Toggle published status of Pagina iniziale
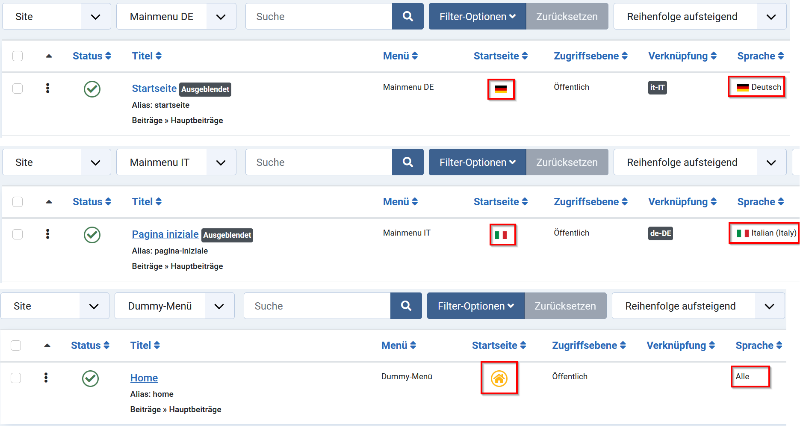The width and height of the screenshot is (800, 428). tap(92, 235)
